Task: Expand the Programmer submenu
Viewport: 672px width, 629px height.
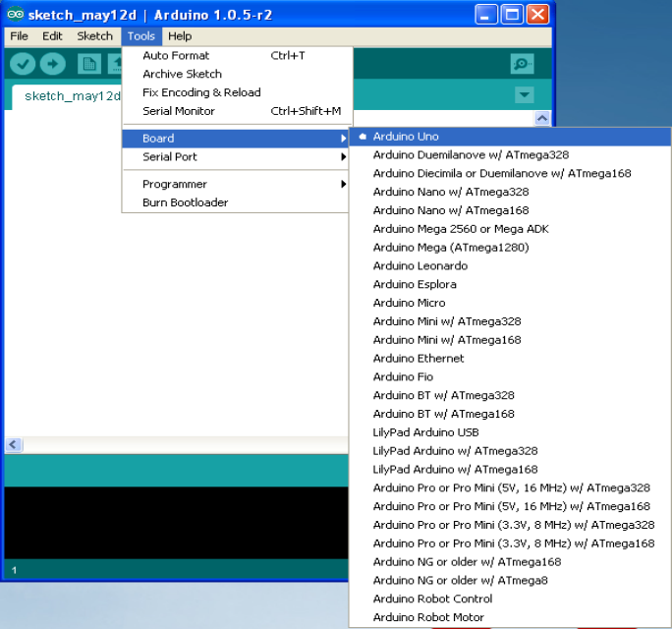Action: coord(235,185)
